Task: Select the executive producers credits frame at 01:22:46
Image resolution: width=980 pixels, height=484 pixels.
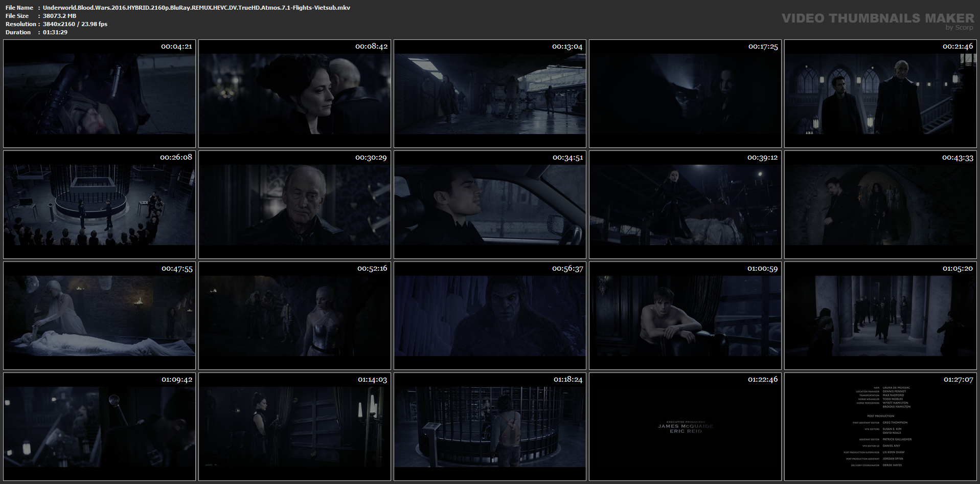Action: tap(685, 427)
